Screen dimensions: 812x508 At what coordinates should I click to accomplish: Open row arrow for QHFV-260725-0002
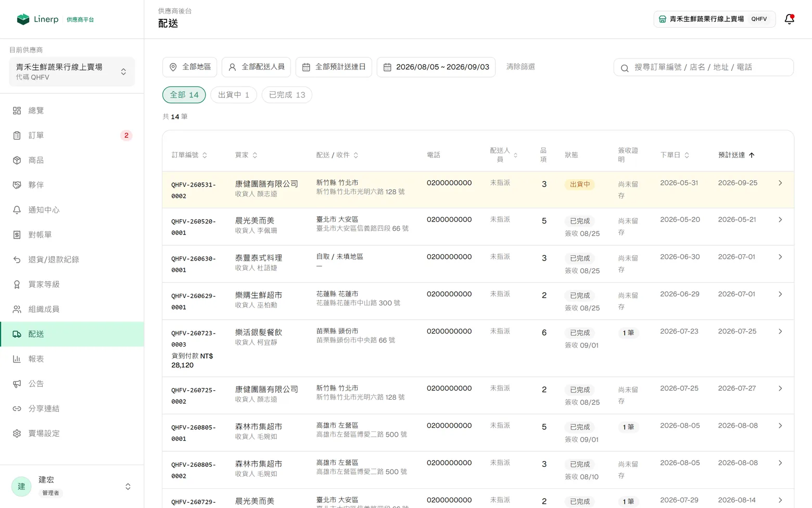pos(780,388)
